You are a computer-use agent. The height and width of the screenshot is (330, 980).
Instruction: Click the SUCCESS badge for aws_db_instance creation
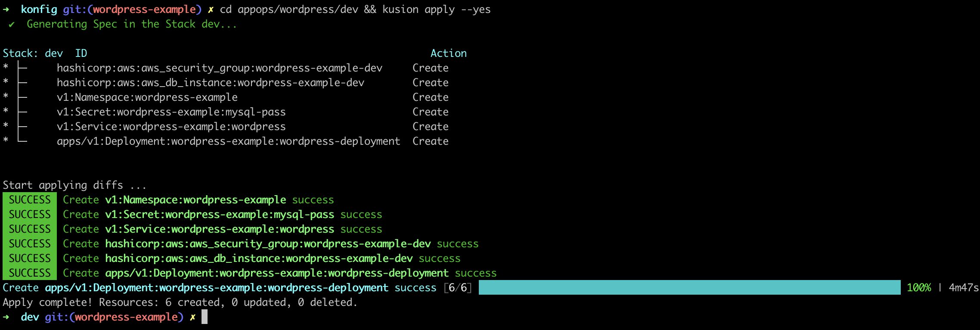pyautogui.click(x=30, y=258)
